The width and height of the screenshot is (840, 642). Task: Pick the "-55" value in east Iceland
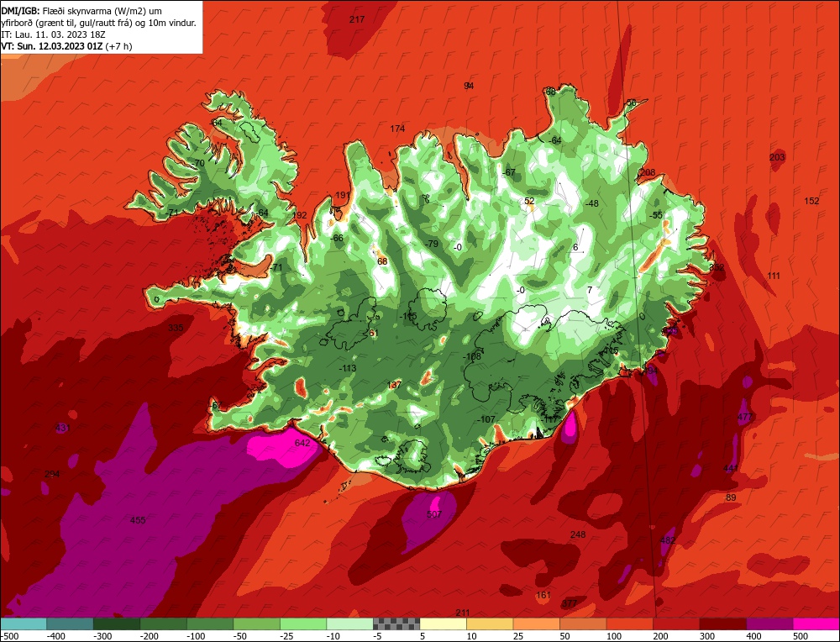click(x=656, y=215)
